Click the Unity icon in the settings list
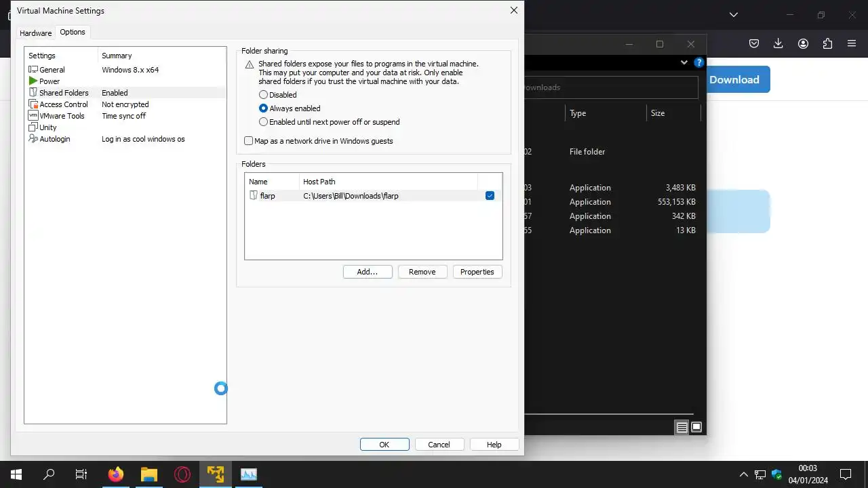This screenshot has width=868, height=488. (33, 127)
